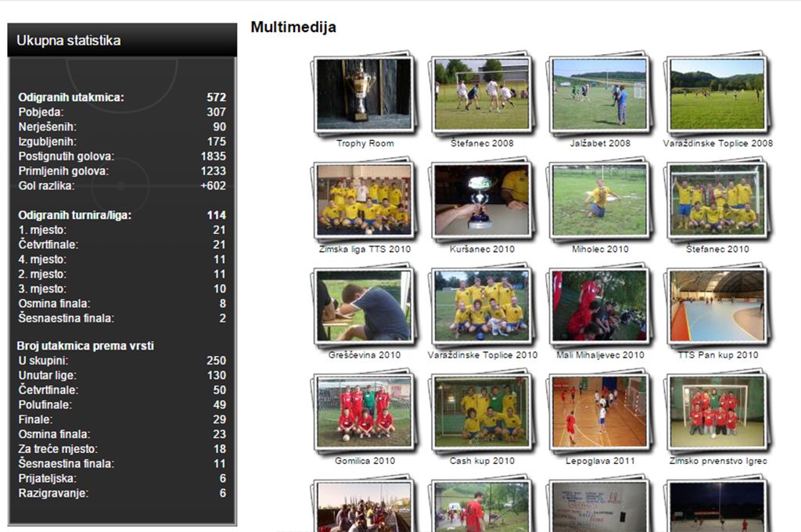
Task: Click the Cash kup 2010 caption text
Action: 483,462
